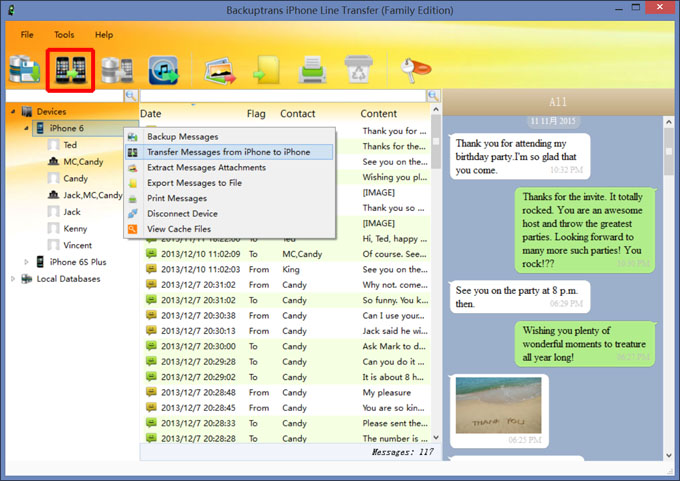This screenshot has width=680, height=481.
Task: Expand the Local Databases node
Action: point(13,278)
